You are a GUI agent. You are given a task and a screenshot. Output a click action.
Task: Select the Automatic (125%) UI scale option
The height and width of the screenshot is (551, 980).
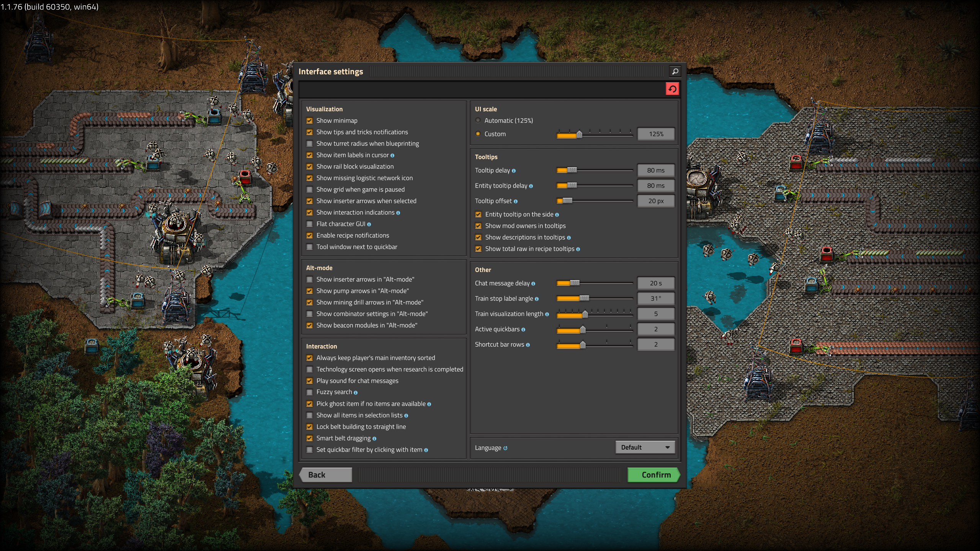478,120
